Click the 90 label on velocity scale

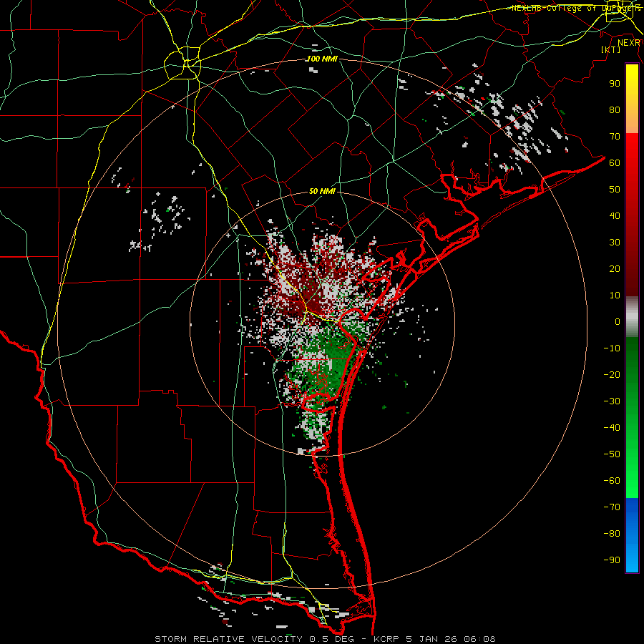pyautogui.click(x=615, y=84)
